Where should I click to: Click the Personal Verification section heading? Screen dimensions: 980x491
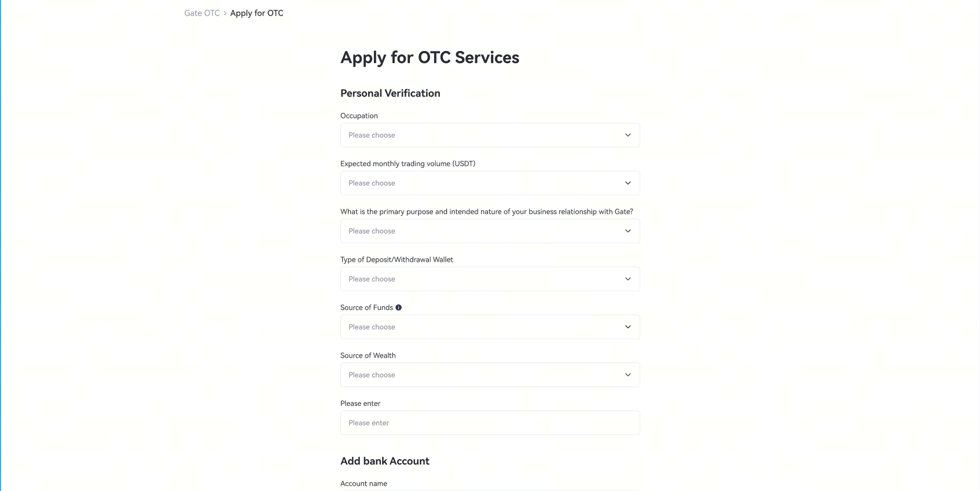point(390,93)
